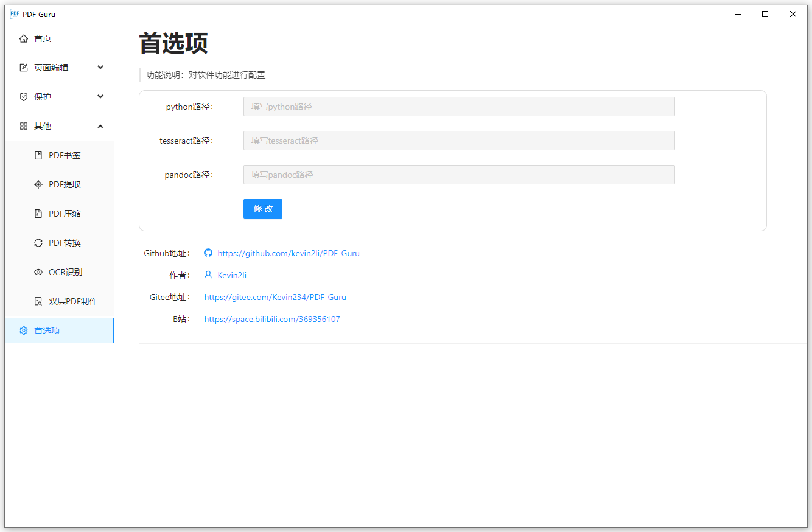Click the sync icon beside PDF转换
Viewport: 812px width, 532px height.
pyautogui.click(x=38, y=243)
